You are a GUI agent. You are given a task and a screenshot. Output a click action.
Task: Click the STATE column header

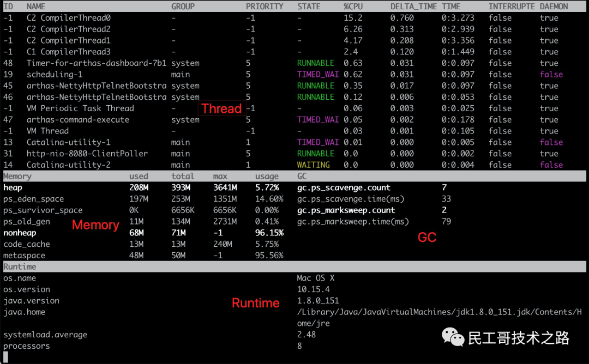tap(309, 7)
